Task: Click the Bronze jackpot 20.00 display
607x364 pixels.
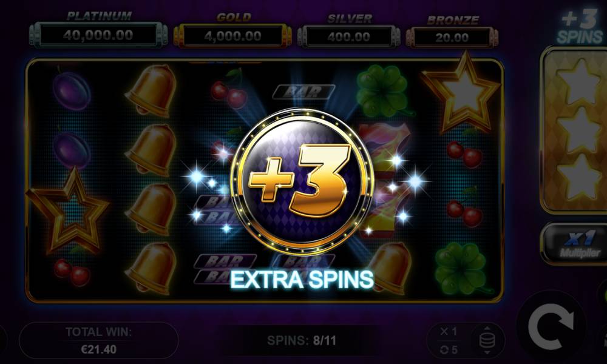Action: 452,38
